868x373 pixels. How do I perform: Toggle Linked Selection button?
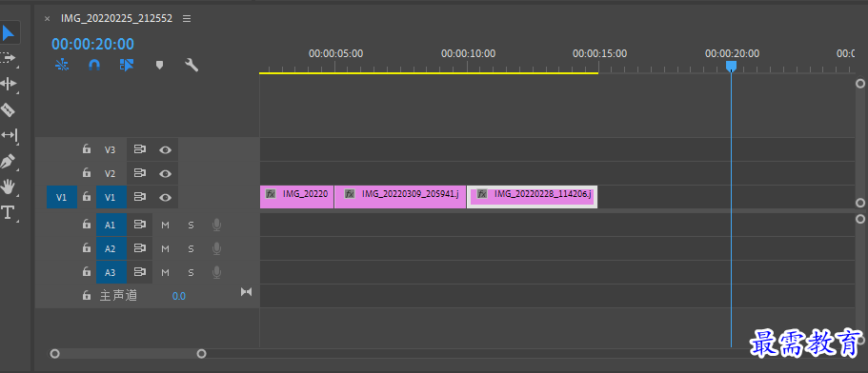pos(127,66)
